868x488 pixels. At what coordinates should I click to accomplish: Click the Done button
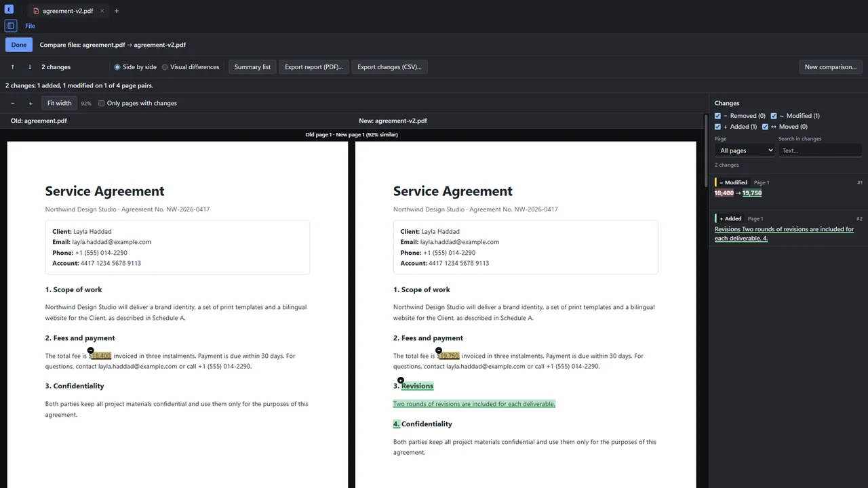[x=19, y=45]
